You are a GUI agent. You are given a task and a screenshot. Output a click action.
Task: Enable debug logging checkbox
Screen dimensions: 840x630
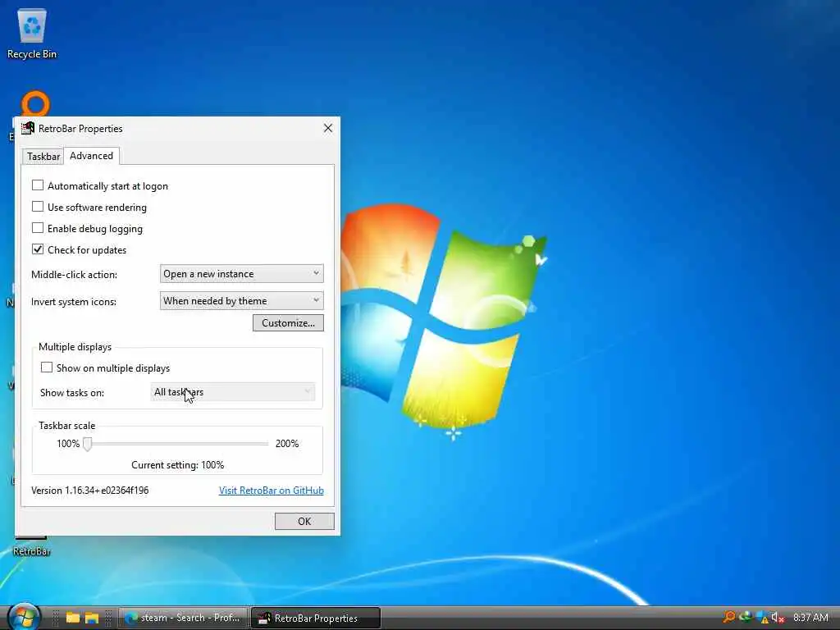click(x=38, y=228)
